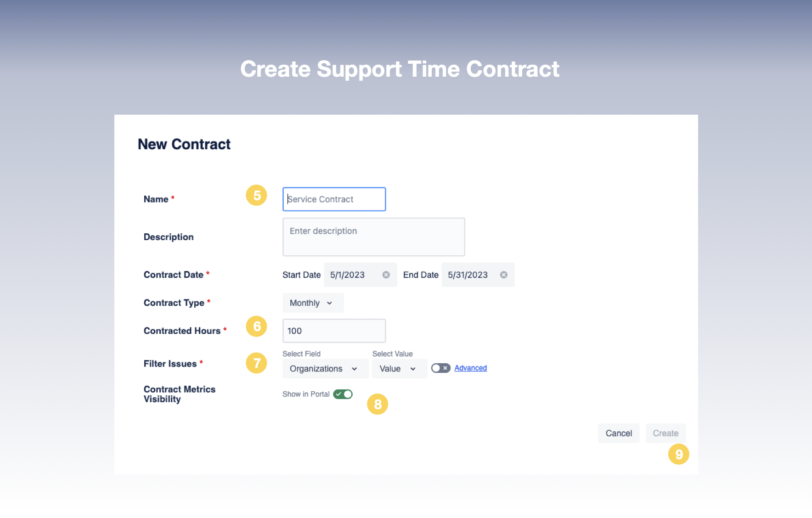
Task: Expand the Organizations field dropdown
Action: click(x=325, y=369)
